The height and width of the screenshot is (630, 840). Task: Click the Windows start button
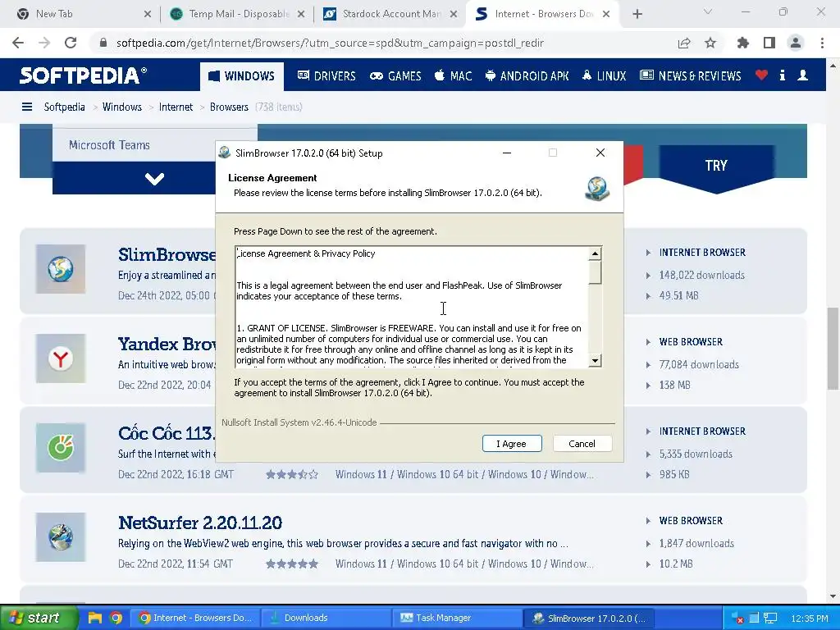point(39,618)
